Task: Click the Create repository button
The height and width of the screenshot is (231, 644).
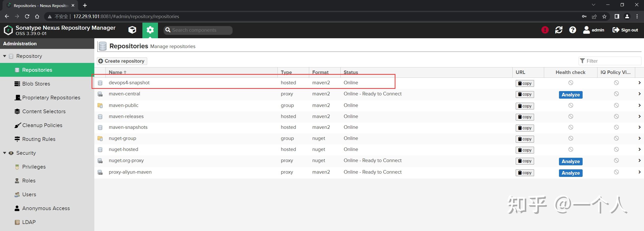Action: point(122,61)
